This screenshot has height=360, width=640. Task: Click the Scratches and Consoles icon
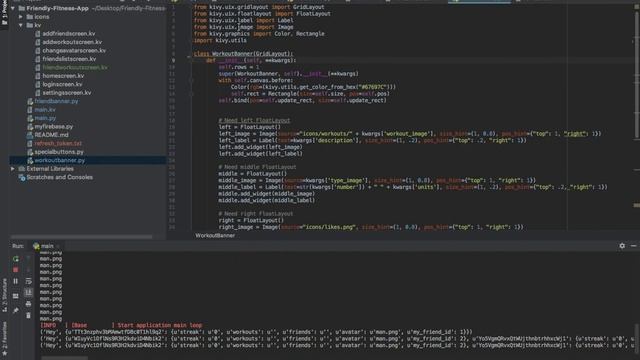(x=22, y=177)
